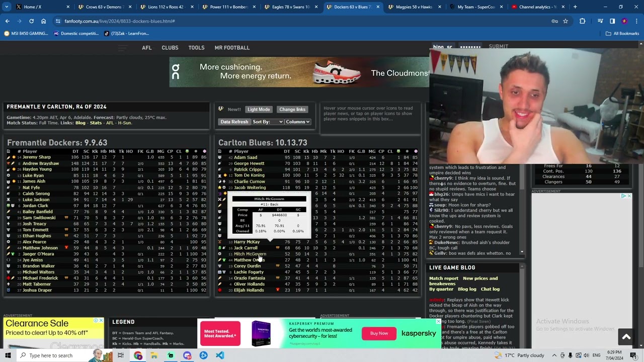Viewport: 644px width, 362px height.
Task: Close the Clearance Sale ad with X
Action: [x=101, y=321]
